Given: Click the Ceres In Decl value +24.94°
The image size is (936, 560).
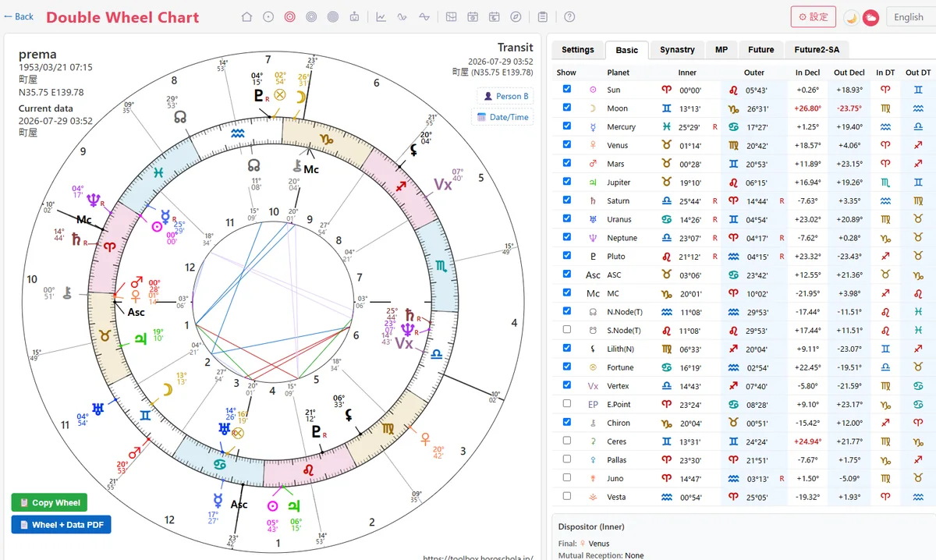Looking at the screenshot, I should pos(808,441).
